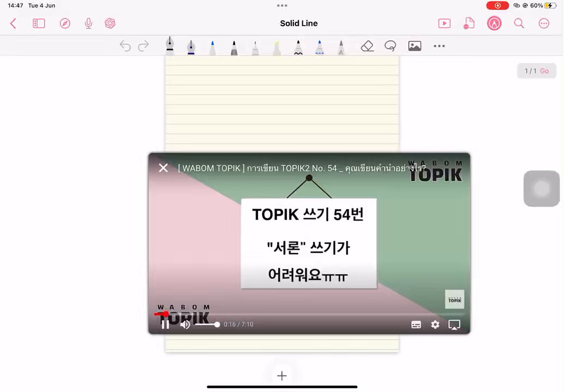Start audio recording with microphone icon
Image resolution: width=564 pixels, height=392 pixels.
coord(89,24)
